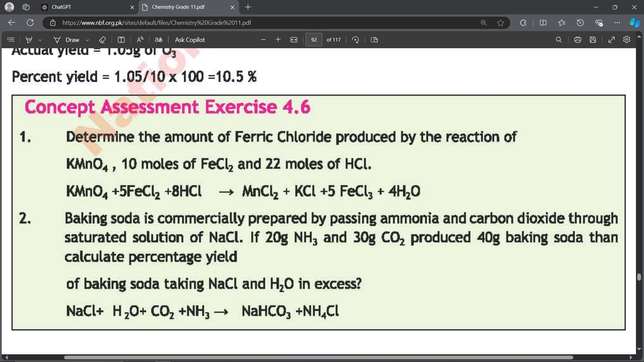Open a new browser tab
The image size is (644, 362).
[248, 7]
